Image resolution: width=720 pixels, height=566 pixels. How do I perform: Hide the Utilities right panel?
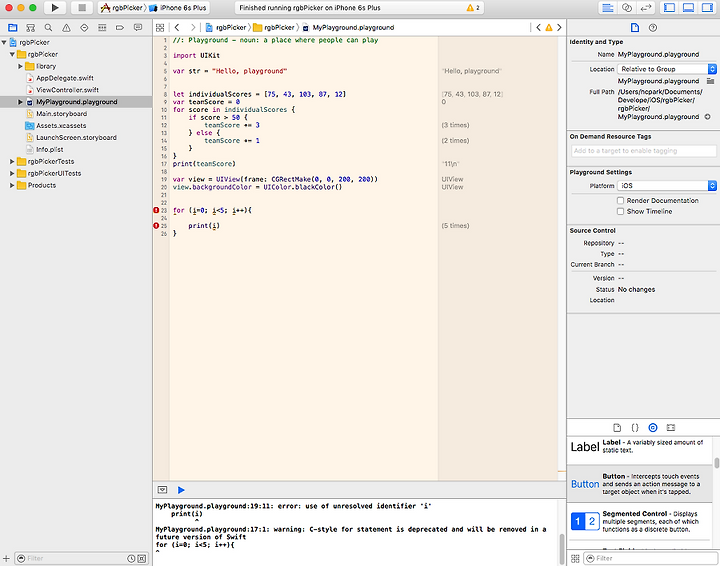706,8
